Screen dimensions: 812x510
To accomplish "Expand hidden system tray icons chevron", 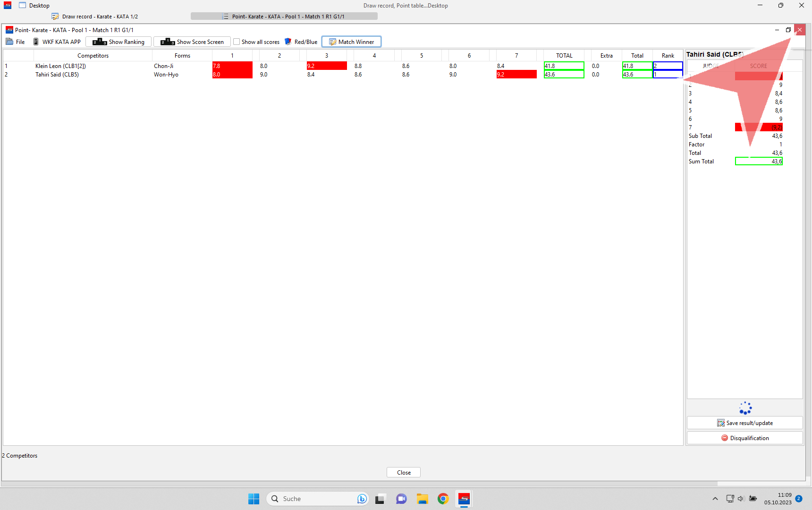I will point(715,499).
